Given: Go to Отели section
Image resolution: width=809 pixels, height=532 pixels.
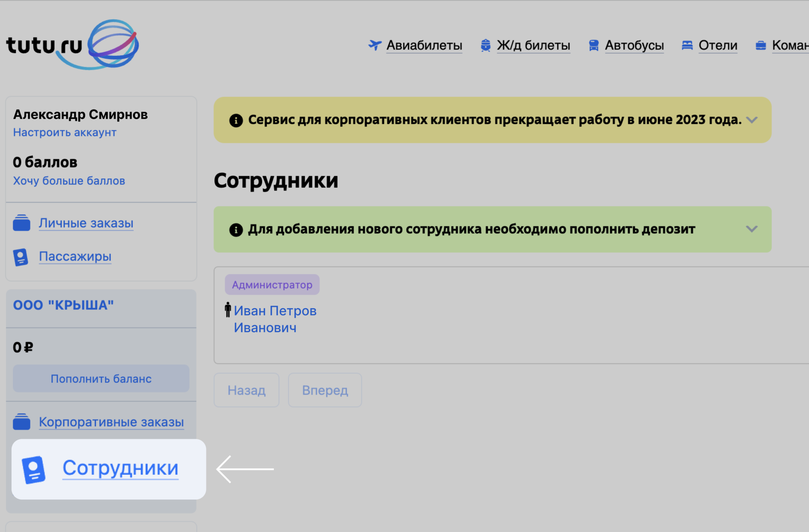Looking at the screenshot, I should click(718, 45).
